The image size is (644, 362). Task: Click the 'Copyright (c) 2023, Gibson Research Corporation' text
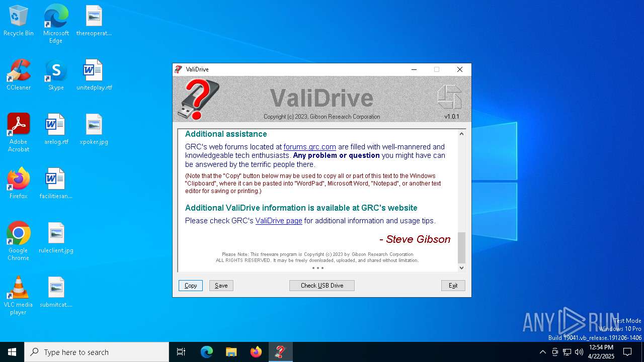[x=322, y=117]
